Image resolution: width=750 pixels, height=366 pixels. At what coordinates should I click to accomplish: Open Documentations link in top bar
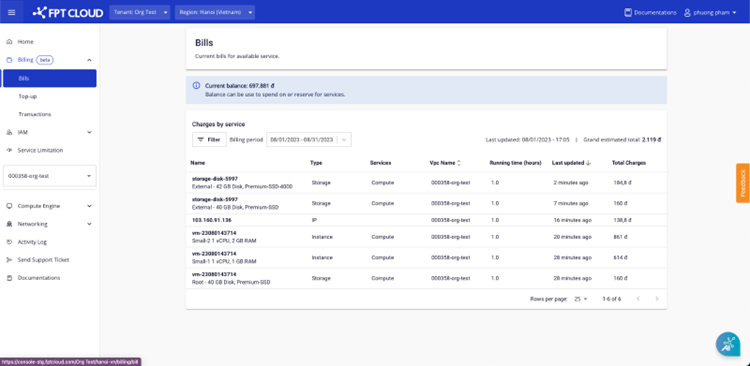click(650, 12)
